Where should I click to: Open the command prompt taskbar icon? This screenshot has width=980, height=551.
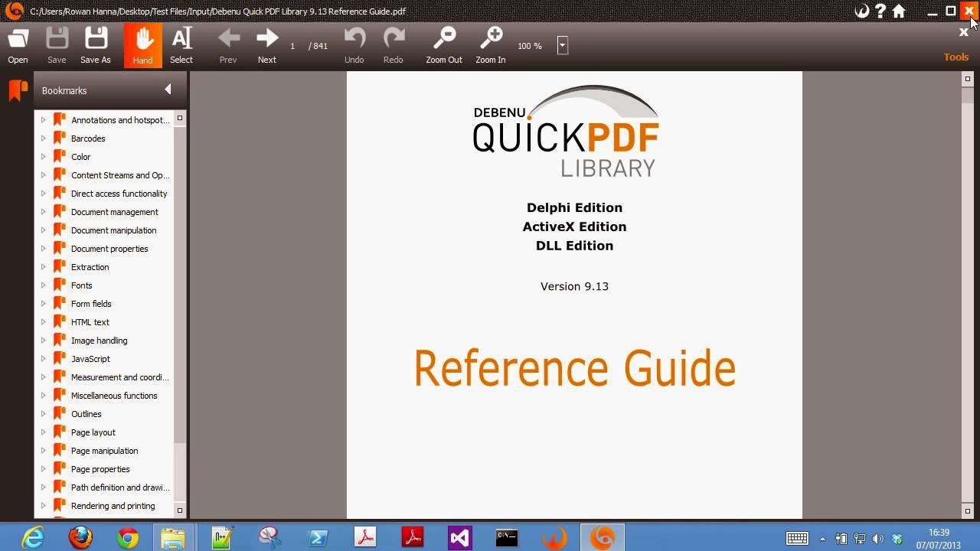point(507,537)
